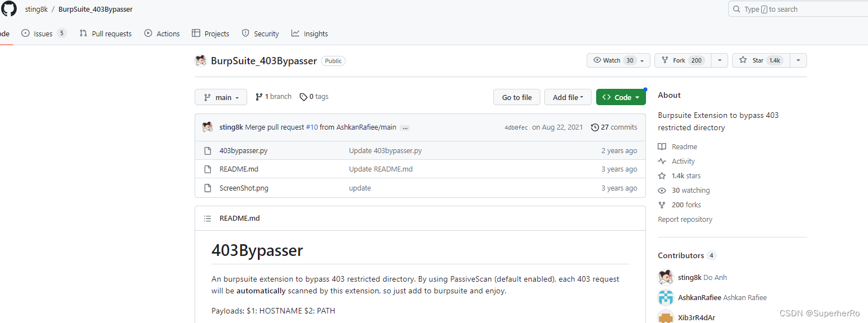868x323 pixels.
Task: Click 403Bypasser README heading
Action: point(257,250)
